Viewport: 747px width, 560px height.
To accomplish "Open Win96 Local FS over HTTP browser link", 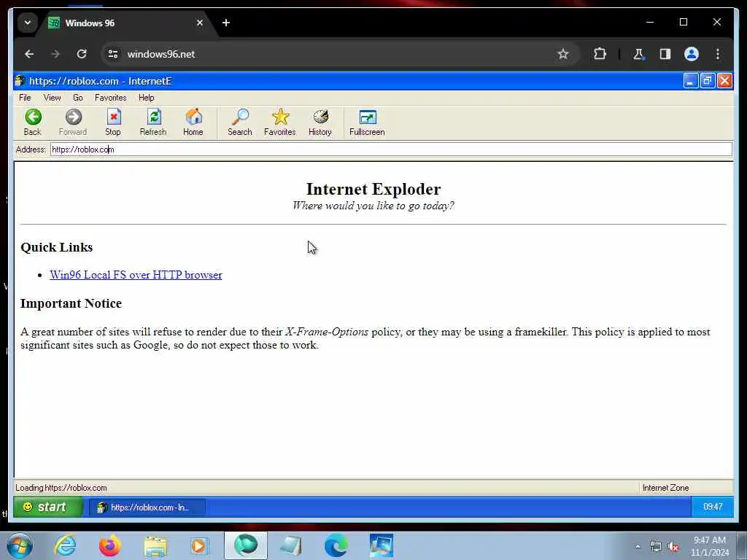I will (x=136, y=275).
